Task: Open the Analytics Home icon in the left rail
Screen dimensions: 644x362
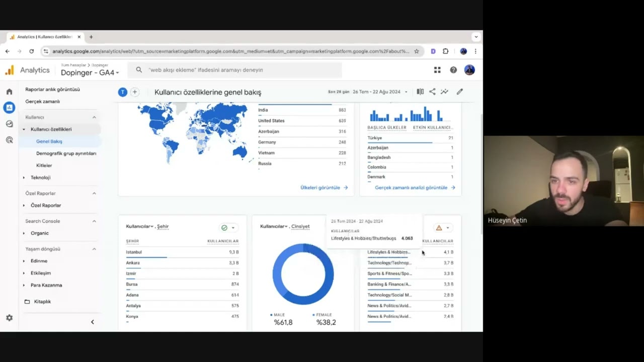Action: tap(9, 92)
